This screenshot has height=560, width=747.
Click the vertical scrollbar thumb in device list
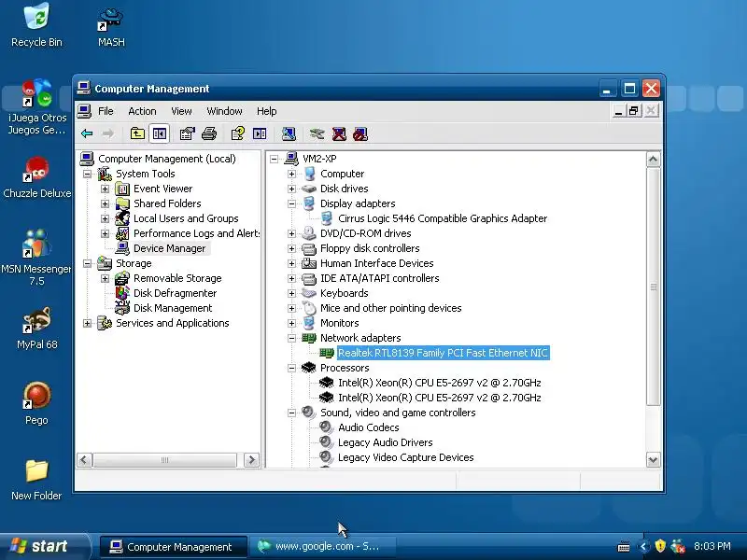653,287
